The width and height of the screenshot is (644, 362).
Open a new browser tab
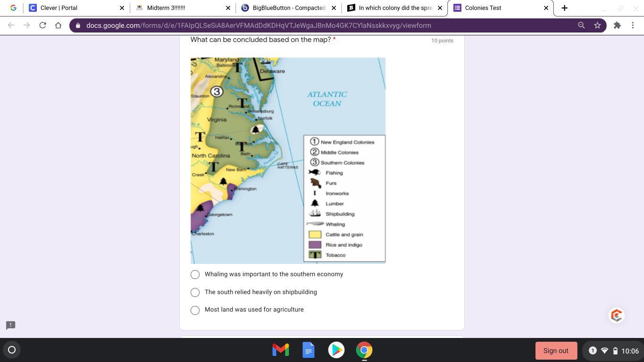pos(564,8)
